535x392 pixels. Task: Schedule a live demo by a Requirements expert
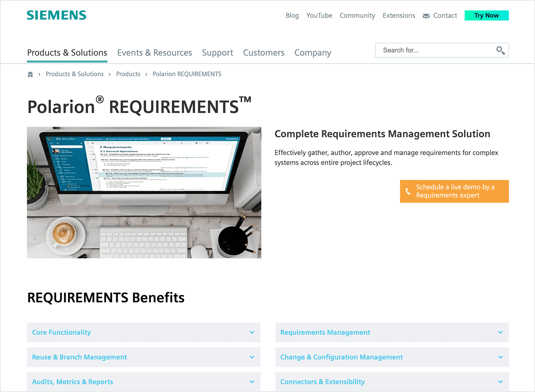coord(454,191)
